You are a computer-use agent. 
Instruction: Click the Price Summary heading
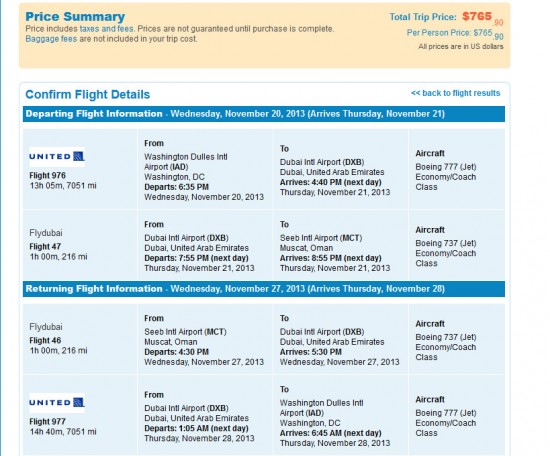[75, 16]
